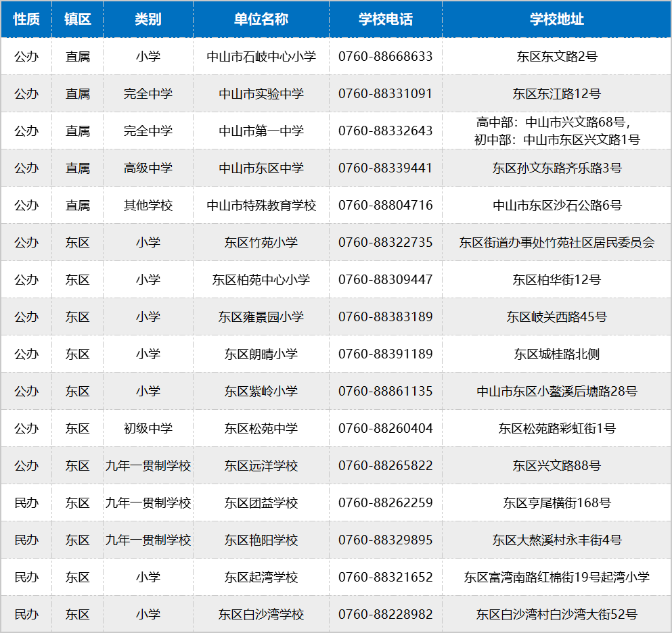
Task: Click address 东区白沙湾村白沙湾大街52号
Action: pos(557,615)
